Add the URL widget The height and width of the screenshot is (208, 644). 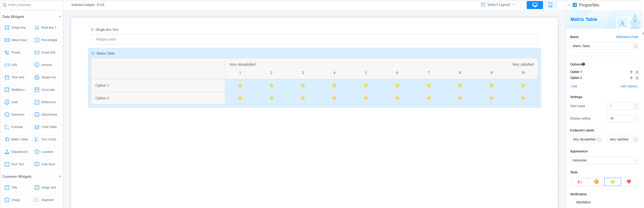pyautogui.click(x=17, y=65)
